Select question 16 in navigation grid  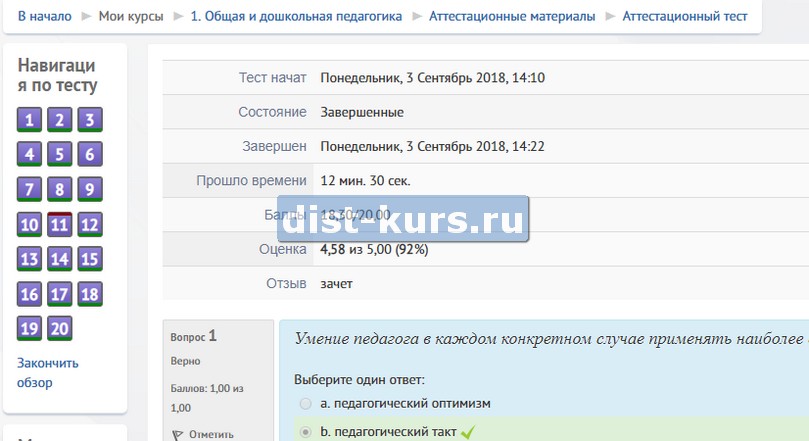coord(29,294)
